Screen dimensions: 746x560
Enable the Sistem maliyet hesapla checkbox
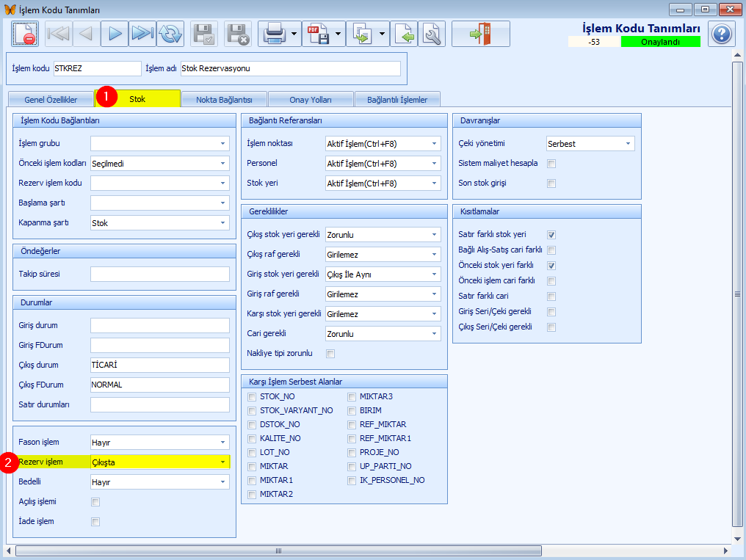(x=551, y=164)
